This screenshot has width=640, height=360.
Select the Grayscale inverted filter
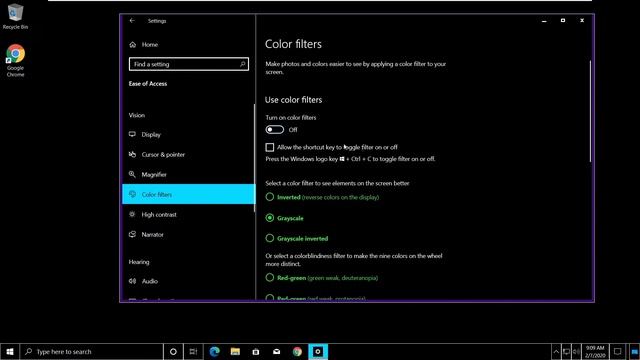point(270,238)
